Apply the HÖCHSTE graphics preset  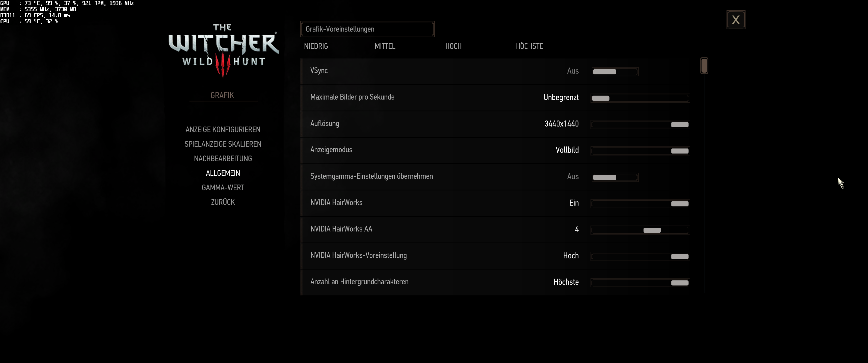529,46
